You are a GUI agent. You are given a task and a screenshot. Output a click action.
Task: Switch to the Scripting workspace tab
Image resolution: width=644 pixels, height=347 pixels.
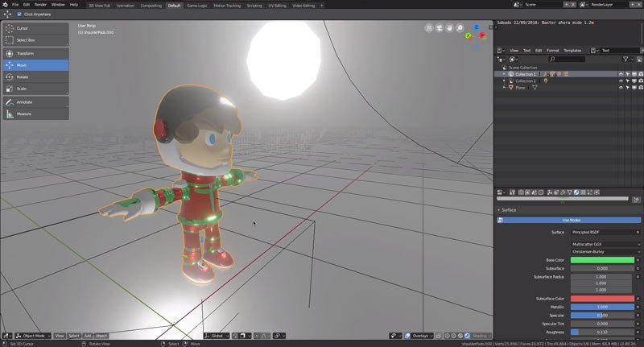click(x=254, y=6)
